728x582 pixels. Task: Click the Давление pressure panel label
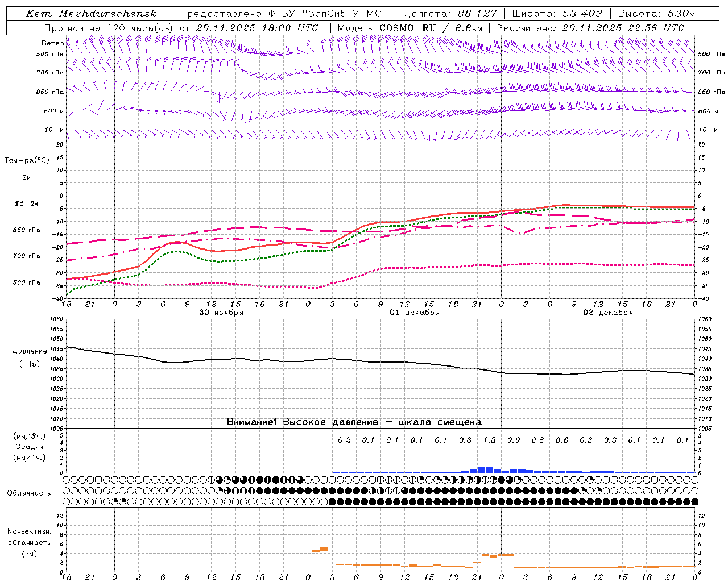point(30,351)
